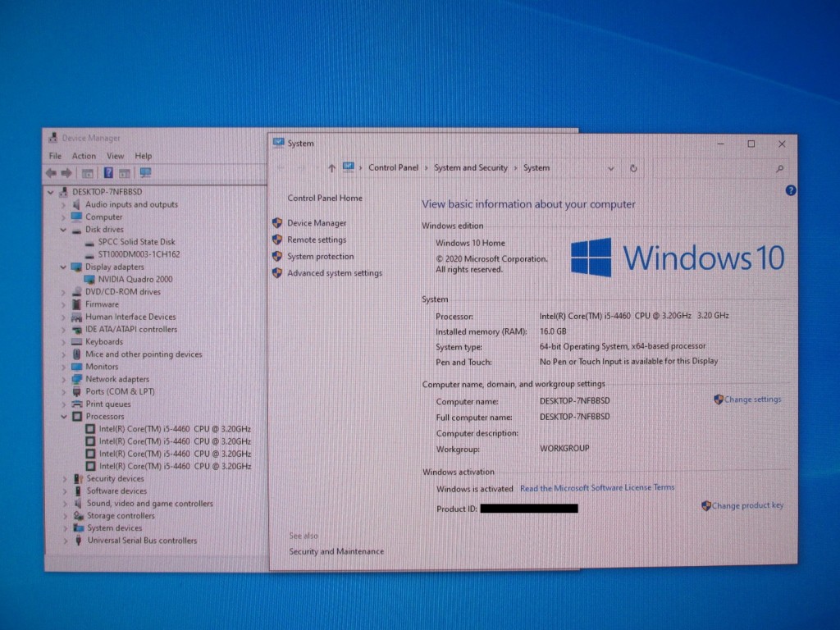Open Advanced system settings link
Viewport: 840px width, 630px height.
(334, 273)
